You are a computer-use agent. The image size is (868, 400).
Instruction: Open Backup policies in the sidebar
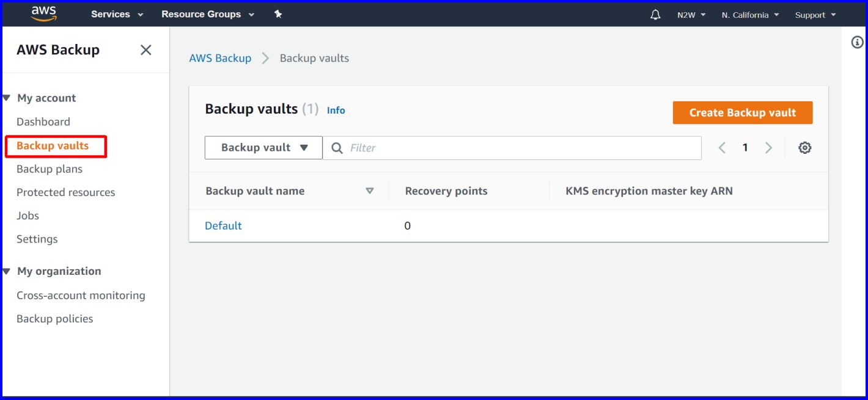pos(55,319)
